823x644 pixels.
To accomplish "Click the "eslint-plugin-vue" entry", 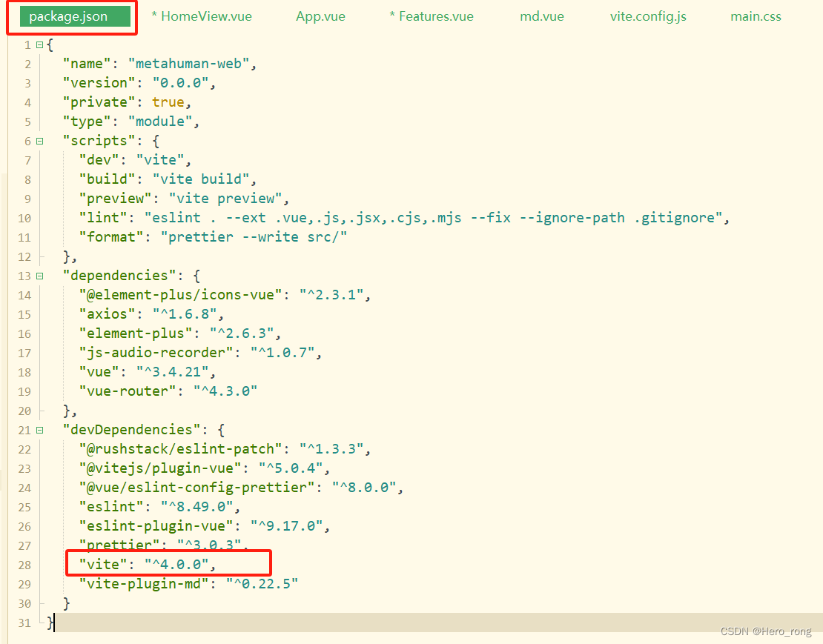I will click(x=156, y=526).
